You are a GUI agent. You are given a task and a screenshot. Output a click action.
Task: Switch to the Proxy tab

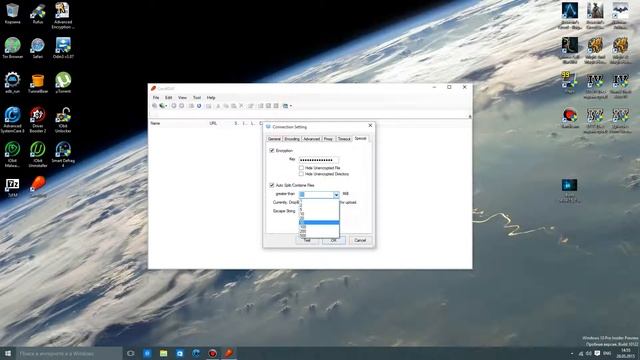coord(328,139)
